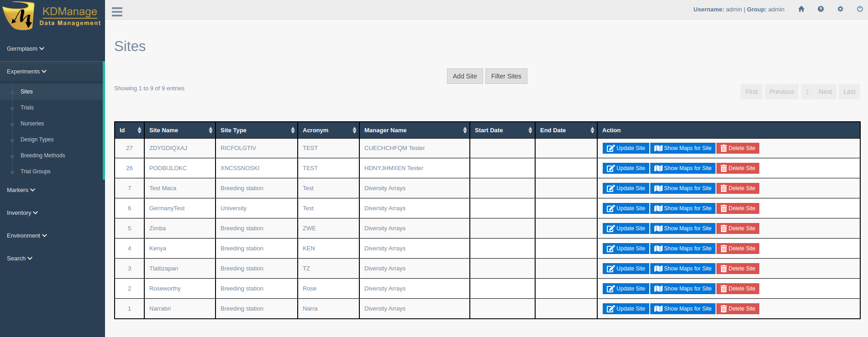Open Trials in the sidebar
The height and width of the screenshot is (337, 868).
click(27, 108)
